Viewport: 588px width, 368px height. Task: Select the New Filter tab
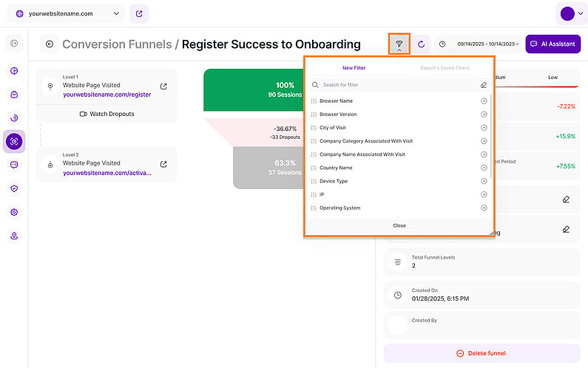point(354,68)
